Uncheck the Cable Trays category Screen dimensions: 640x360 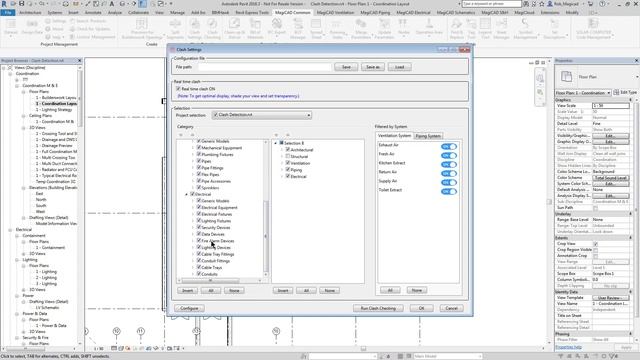[x=199, y=267]
